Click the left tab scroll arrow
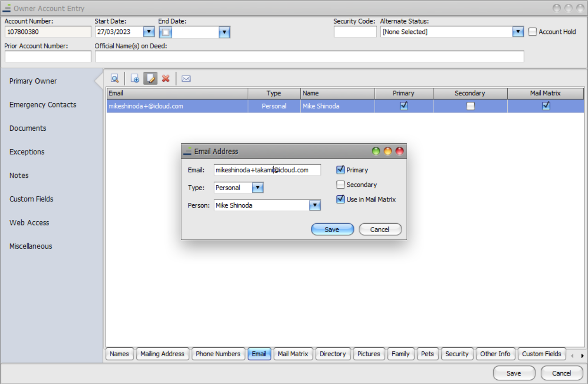 tap(572, 355)
